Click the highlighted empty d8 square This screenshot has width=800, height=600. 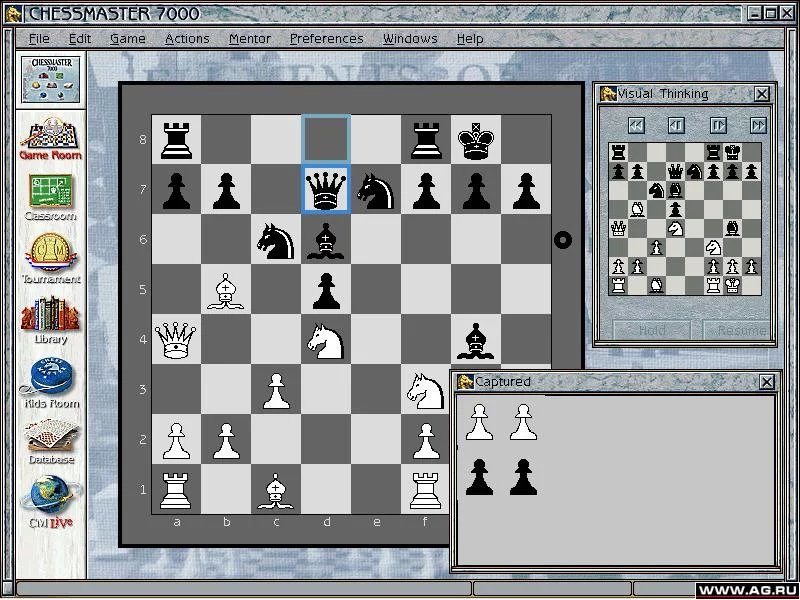326,139
